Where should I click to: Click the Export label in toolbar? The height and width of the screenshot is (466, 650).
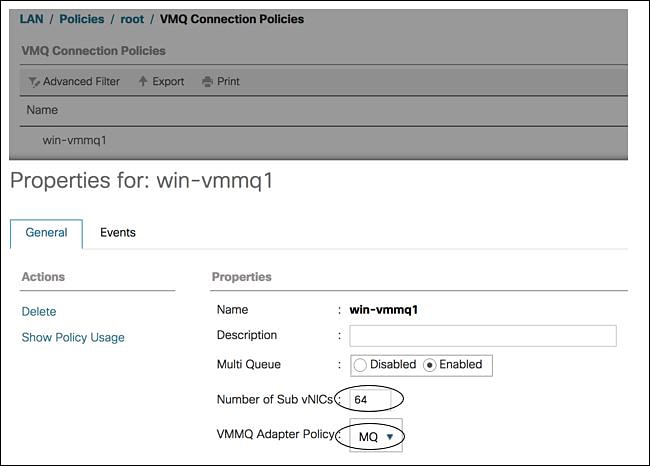pyautogui.click(x=168, y=82)
